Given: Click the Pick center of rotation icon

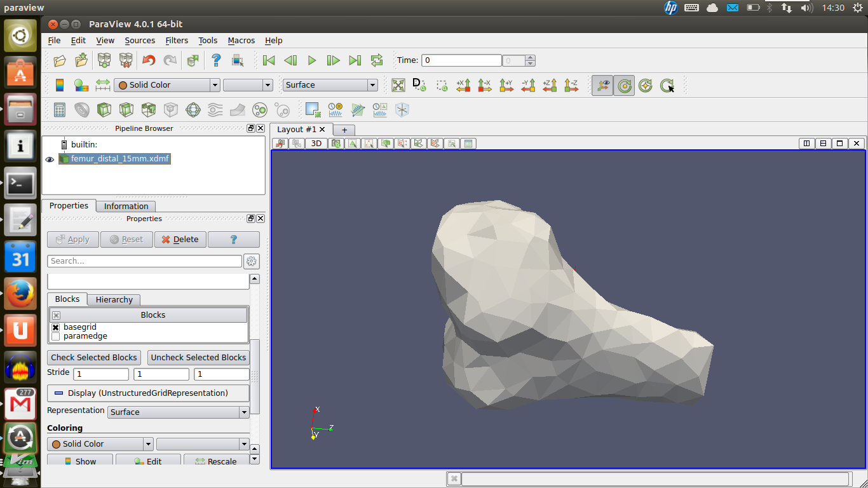Looking at the screenshot, I should pyautogui.click(x=667, y=85).
